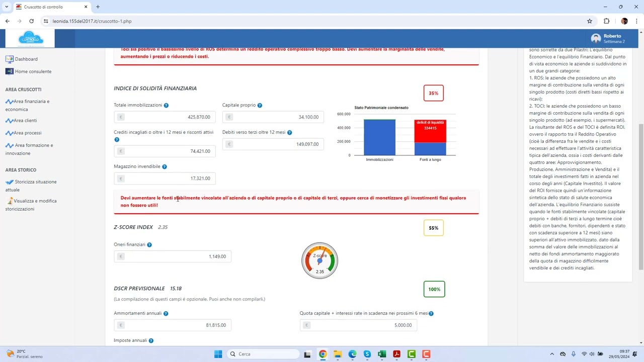Click help icon next to Totale immobilizzazioni

click(x=166, y=106)
